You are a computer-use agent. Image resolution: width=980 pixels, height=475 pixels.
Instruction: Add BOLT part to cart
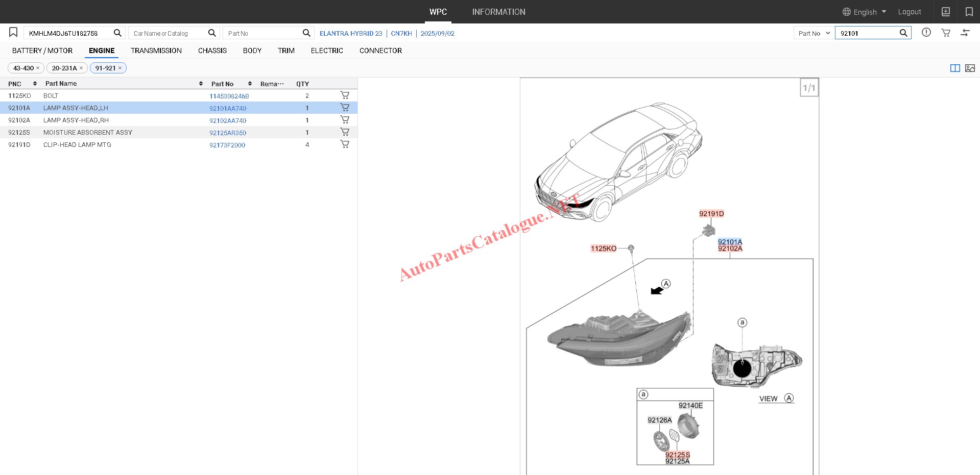click(345, 95)
